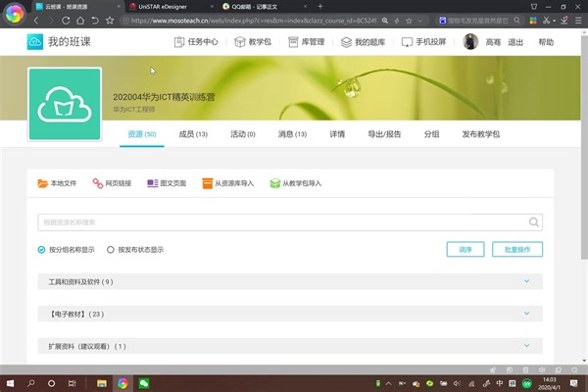The image size is (588, 392).
Task: Open 我的题库 question bank
Action: (x=363, y=42)
